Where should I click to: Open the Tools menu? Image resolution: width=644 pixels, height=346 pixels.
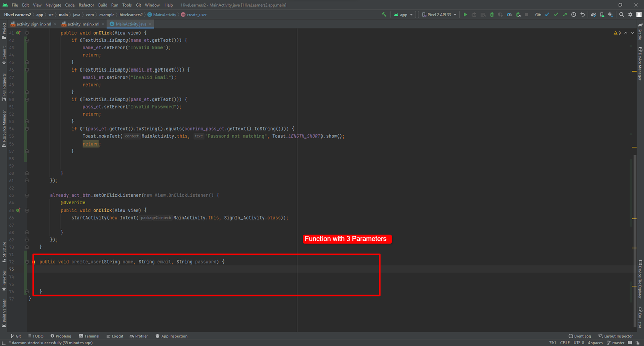click(127, 5)
